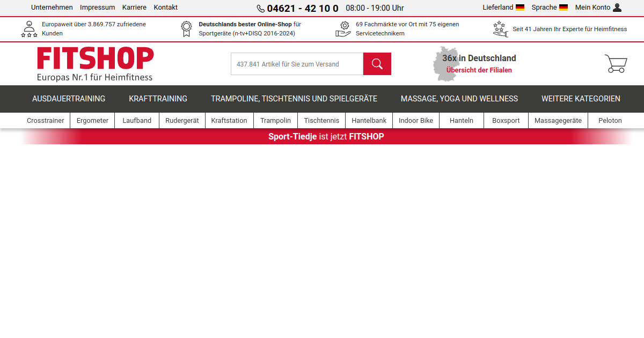The image size is (644, 338).
Task: Click the award ribbon best-shop icon
Action: [186, 29]
